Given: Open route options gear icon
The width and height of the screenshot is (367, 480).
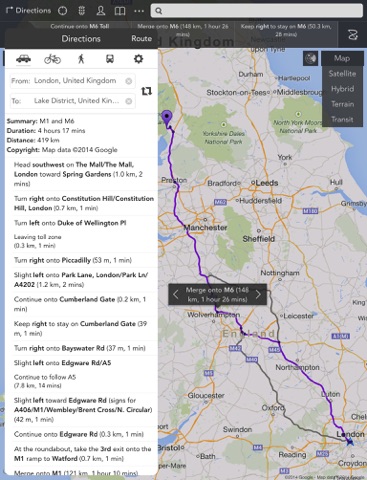Looking at the screenshot, I should [138, 59].
